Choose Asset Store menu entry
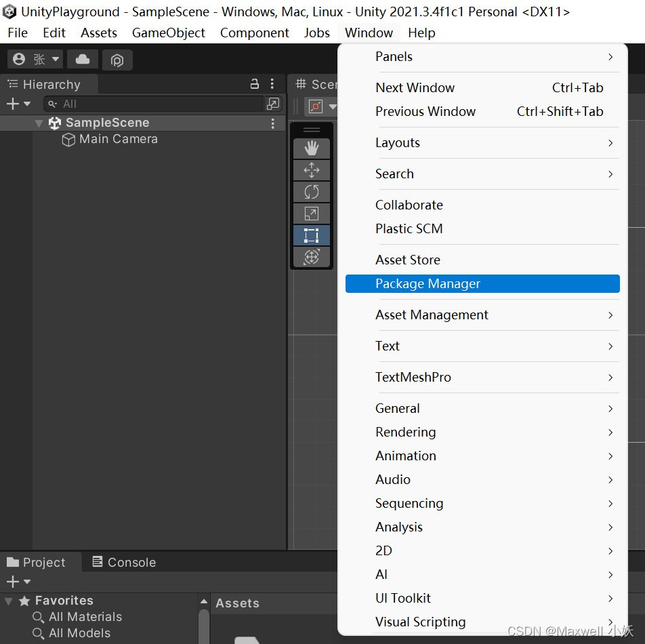The width and height of the screenshot is (645, 644). coord(482,260)
